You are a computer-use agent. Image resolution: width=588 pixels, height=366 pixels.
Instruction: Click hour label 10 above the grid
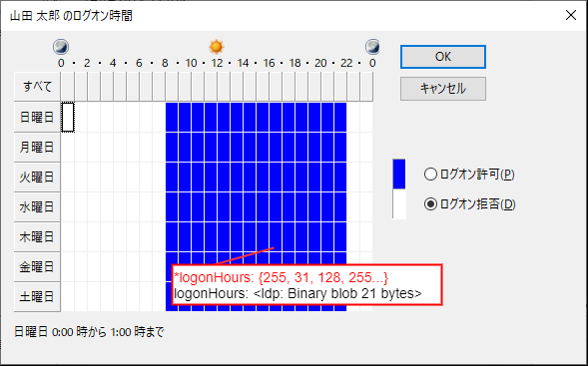pos(191,63)
